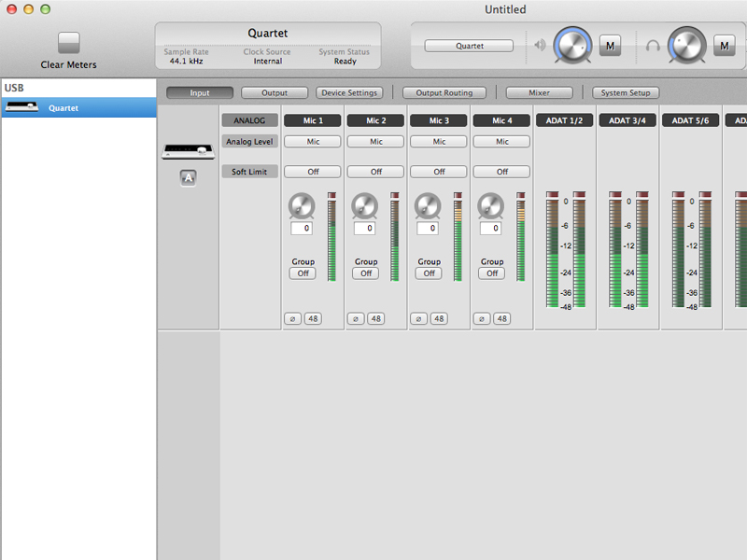Open the System Setup tab
Image resolution: width=747 pixels, height=560 pixels.
[626, 92]
